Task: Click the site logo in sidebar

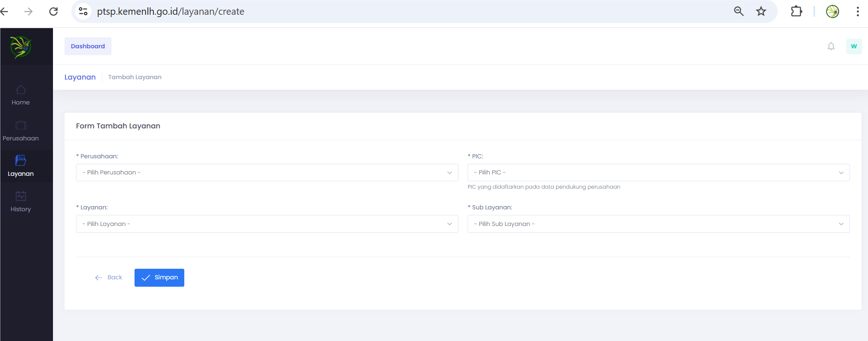Action: [x=21, y=47]
